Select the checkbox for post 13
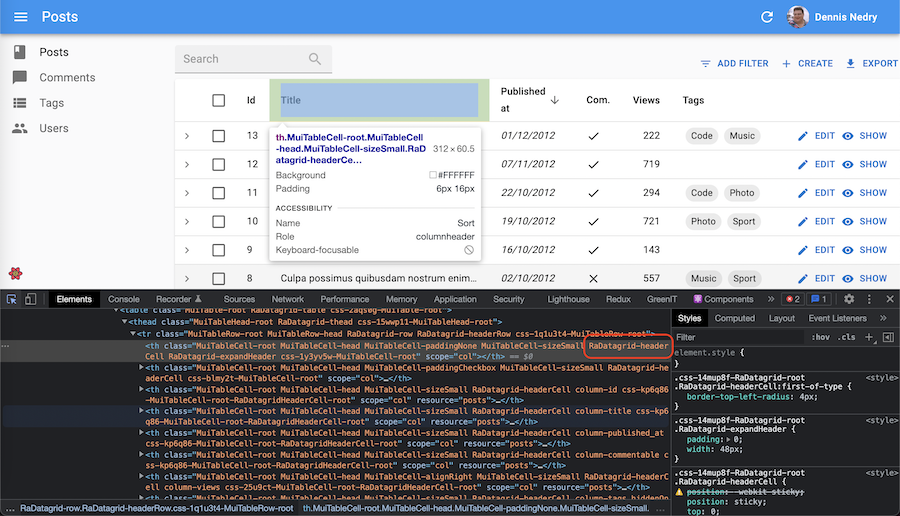 pyautogui.click(x=219, y=136)
